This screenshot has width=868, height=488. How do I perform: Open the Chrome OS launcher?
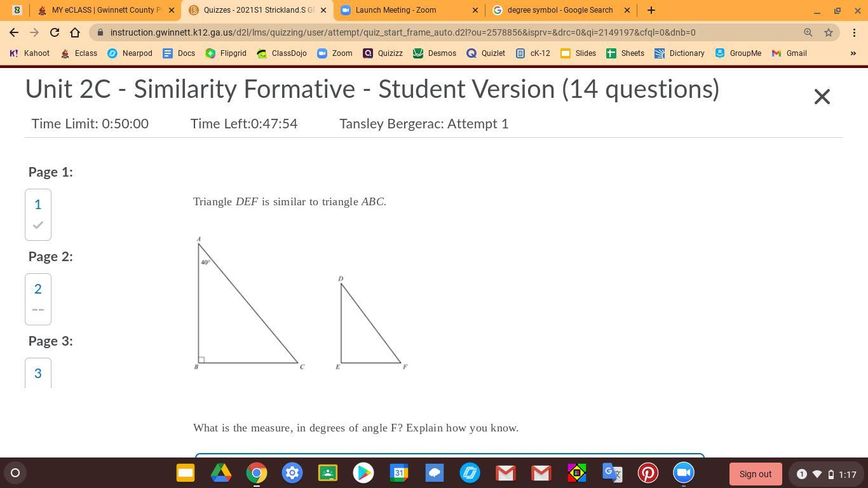[x=15, y=473]
